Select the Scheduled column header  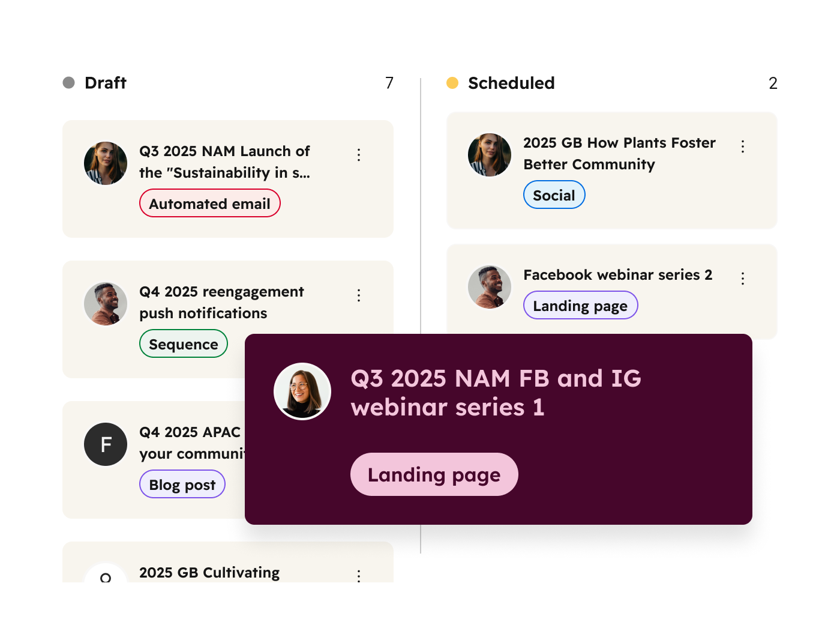(x=511, y=83)
